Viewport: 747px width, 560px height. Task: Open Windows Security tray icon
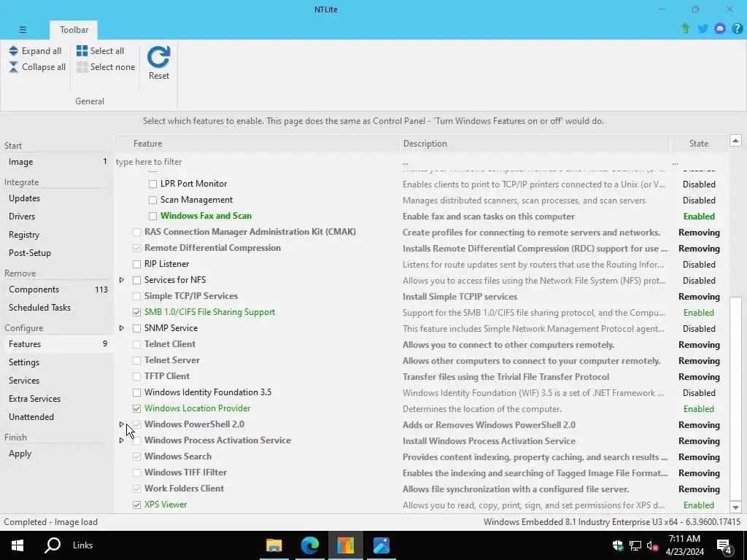click(618, 545)
